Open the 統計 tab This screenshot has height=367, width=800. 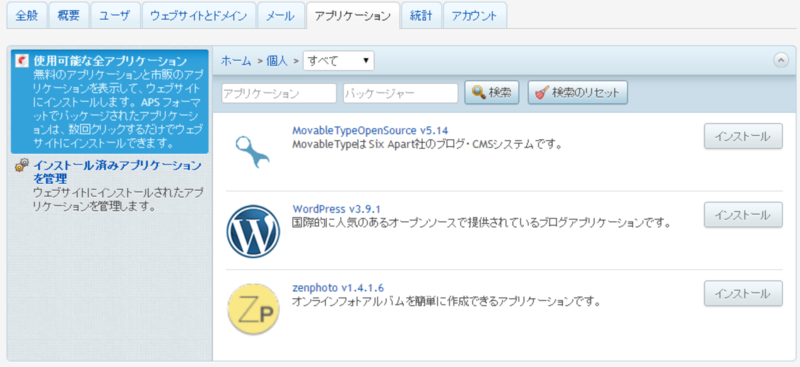(421, 15)
